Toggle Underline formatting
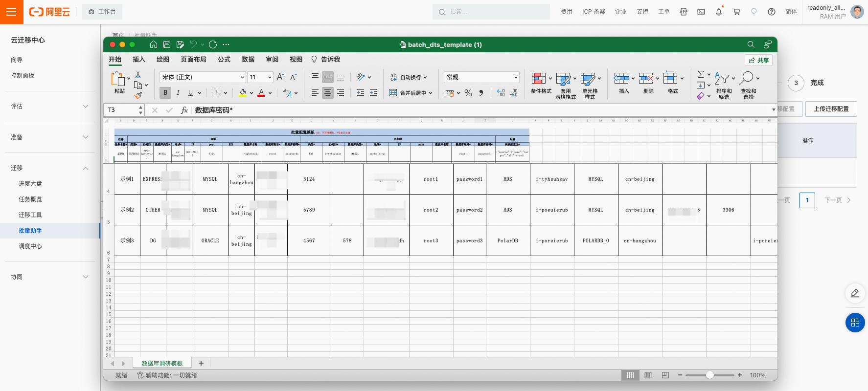Image resolution: width=868 pixels, height=391 pixels. click(x=190, y=92)
